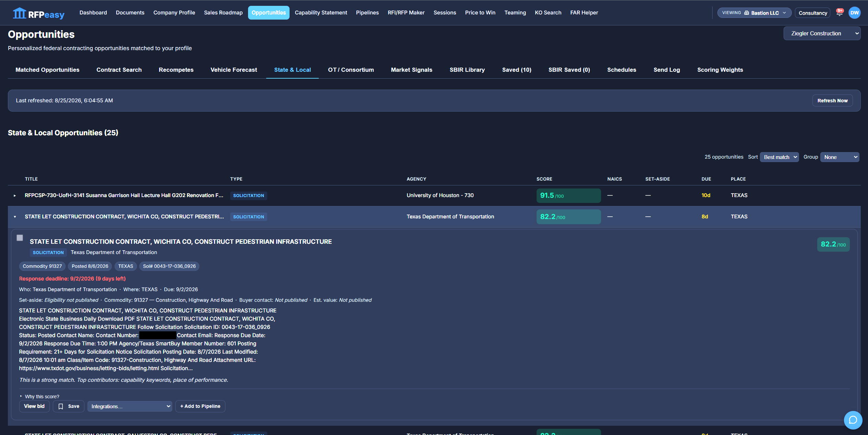Open the chat bubble support widget
This screenshot has height=435, width=868.
click(853, 420)
